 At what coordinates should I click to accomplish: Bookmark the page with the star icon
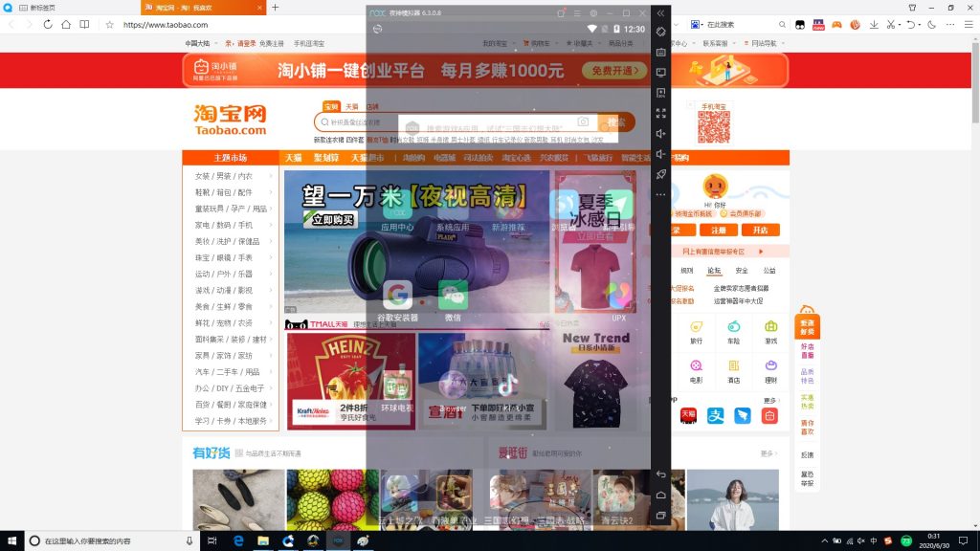[109, 24]
